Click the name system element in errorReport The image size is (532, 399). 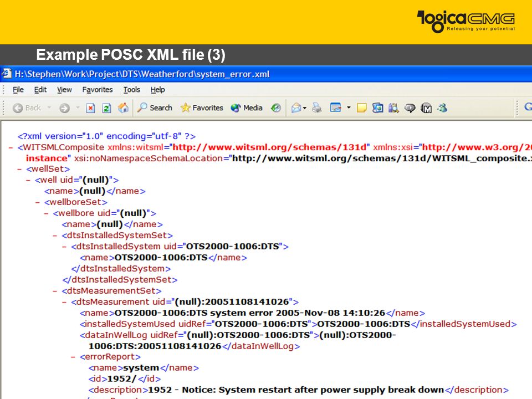(144, 368)
